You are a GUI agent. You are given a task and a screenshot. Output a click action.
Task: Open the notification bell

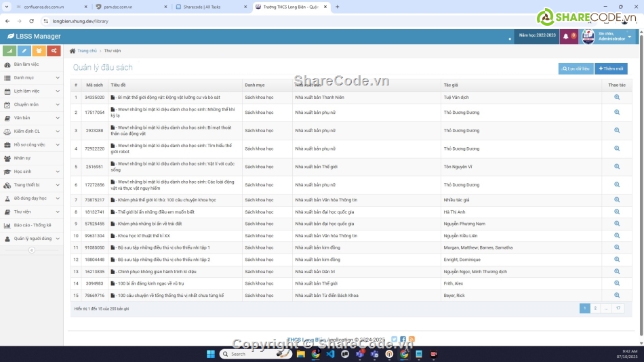(x=566, y=37)
